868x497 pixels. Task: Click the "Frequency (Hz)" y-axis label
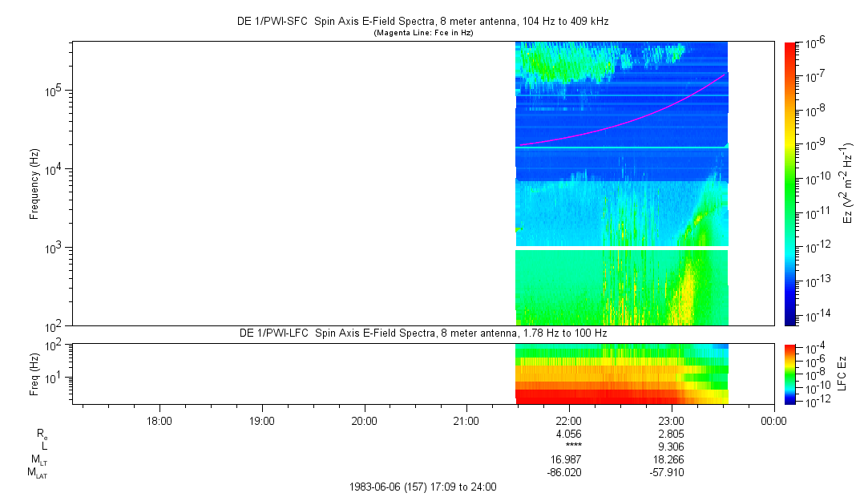click(x=34, y=184)
